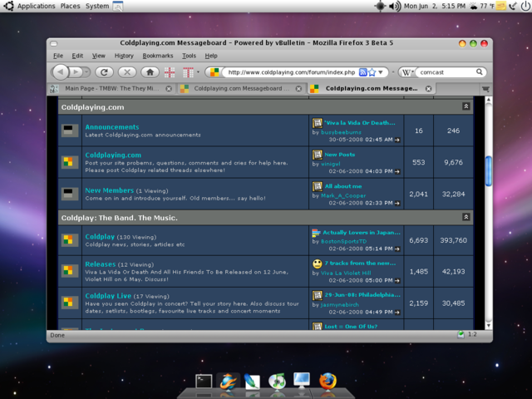Open the 7 tracks from the new... thread
This screenshot has height=399, width=532.
[x=360, y=263]
